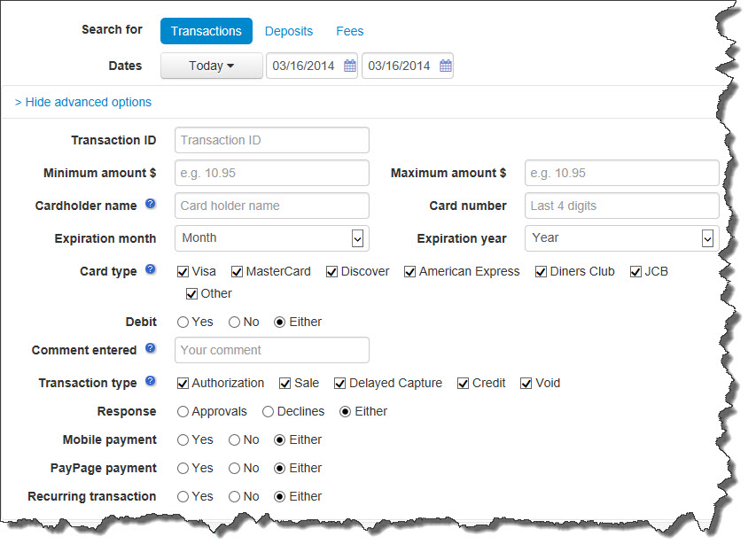
Task: Click the Cardholder name help icon
Action: 150,205
